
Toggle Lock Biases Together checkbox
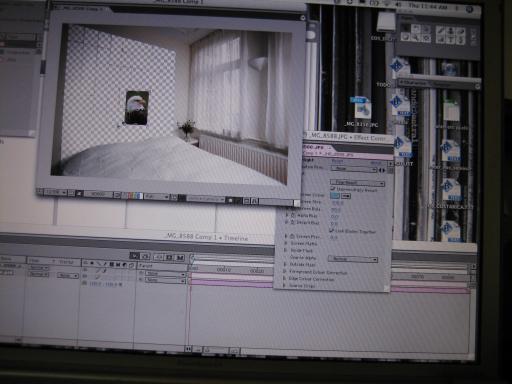(332, 231)
